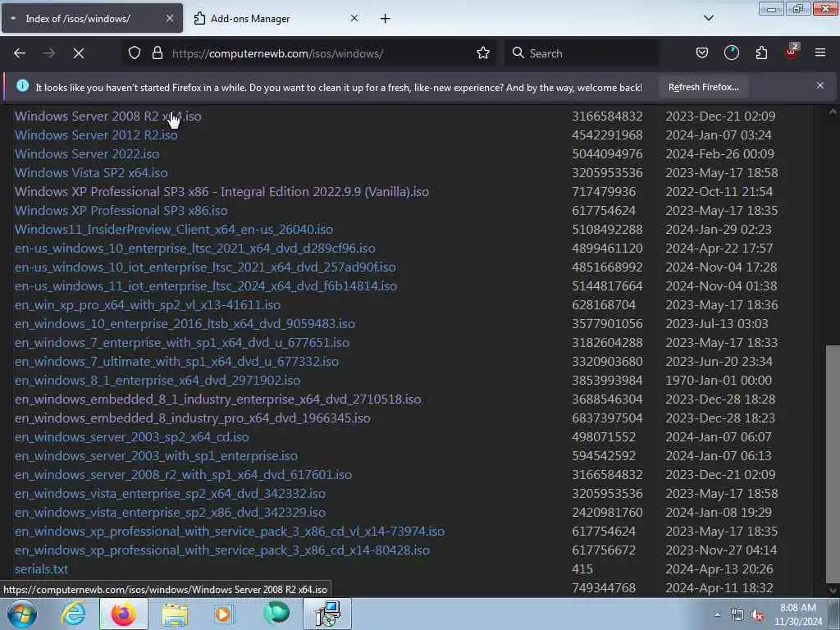Image resolution: width=840 pixels, height=630 pixels.
Task: View site security padlock details
Action: click(157, 53)
